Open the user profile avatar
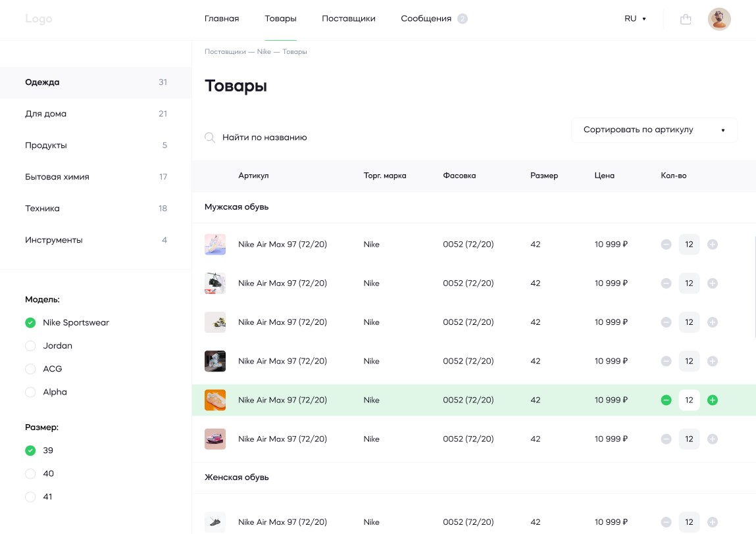Screen dimensions: 756x534 [719, 19]
